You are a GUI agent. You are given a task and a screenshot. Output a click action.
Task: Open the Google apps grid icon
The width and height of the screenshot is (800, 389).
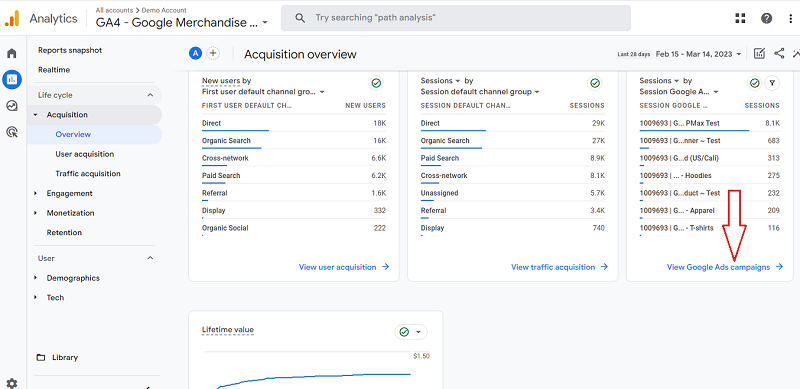740,18
